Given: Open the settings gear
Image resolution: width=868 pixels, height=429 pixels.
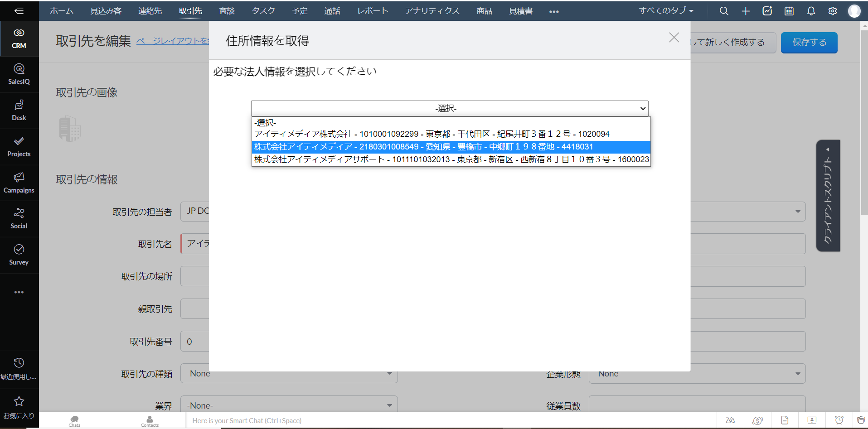Looking at the screenshot, I should [x=833, y=11].
